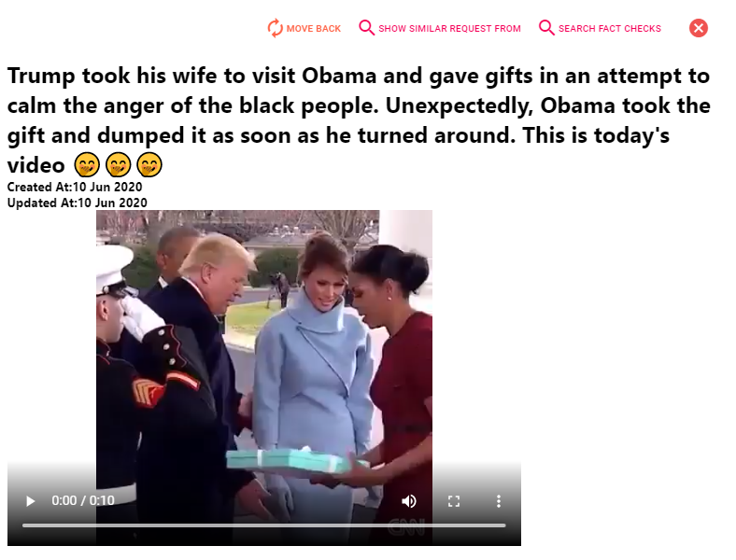Click the headline text about Trump visiting Obama
This screenshot has height=560, width=736.
pos(359,120)
